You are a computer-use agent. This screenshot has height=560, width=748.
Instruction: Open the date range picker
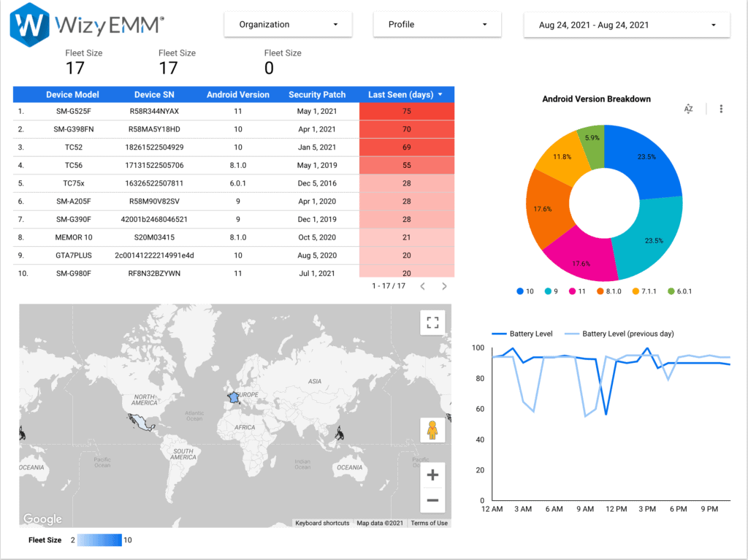(627, 25)
